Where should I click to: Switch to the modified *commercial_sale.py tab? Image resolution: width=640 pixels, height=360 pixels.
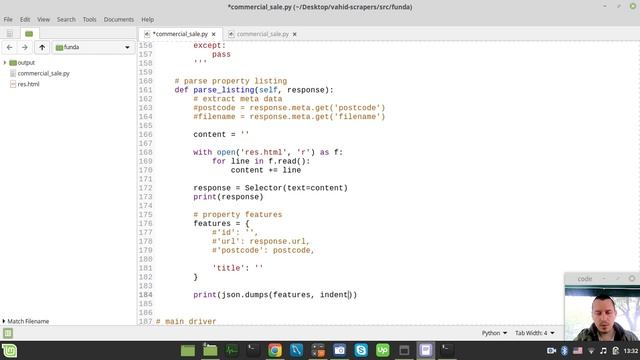coord(180,34)
